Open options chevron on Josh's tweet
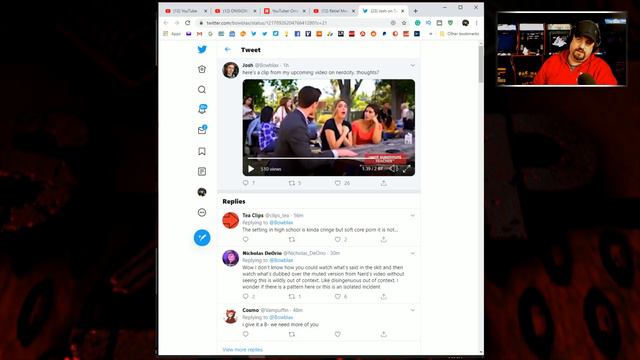 coord(413,65)
